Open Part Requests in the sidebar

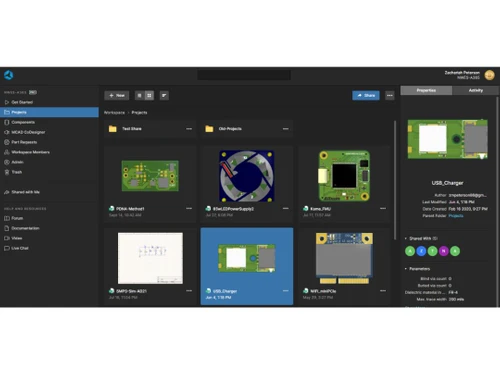point(24,142)
